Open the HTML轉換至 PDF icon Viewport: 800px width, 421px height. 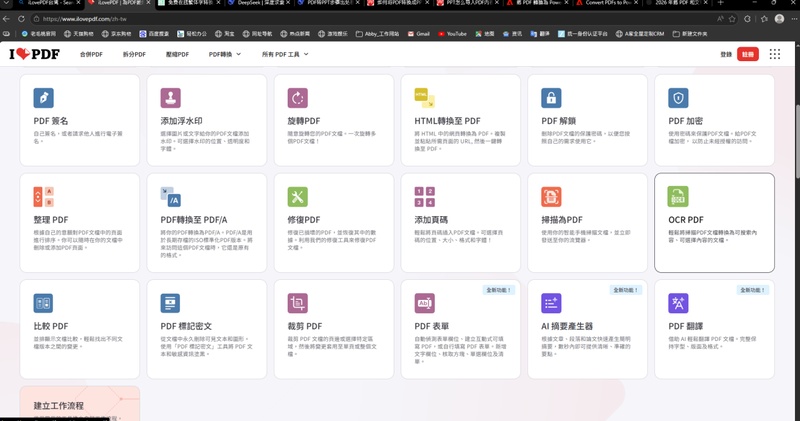tap(424, 98)
